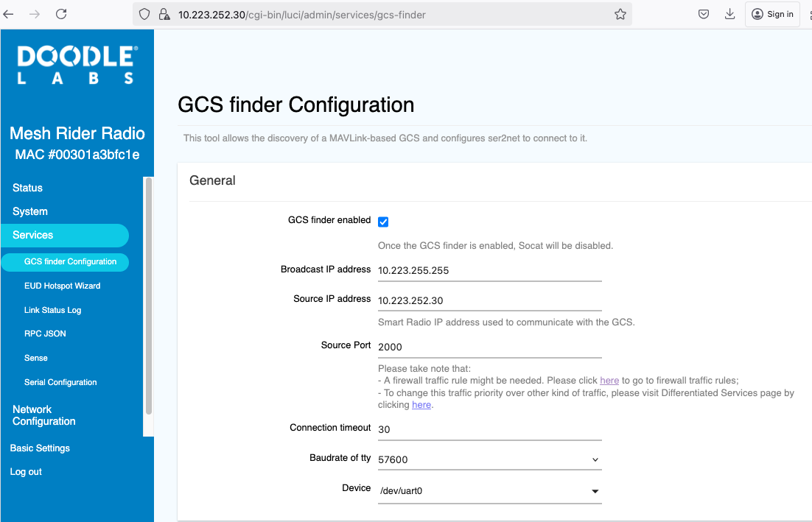Viewport: 812px width, 522px height.
Task: Click the browser back arrow
Action: coord(9,13)
